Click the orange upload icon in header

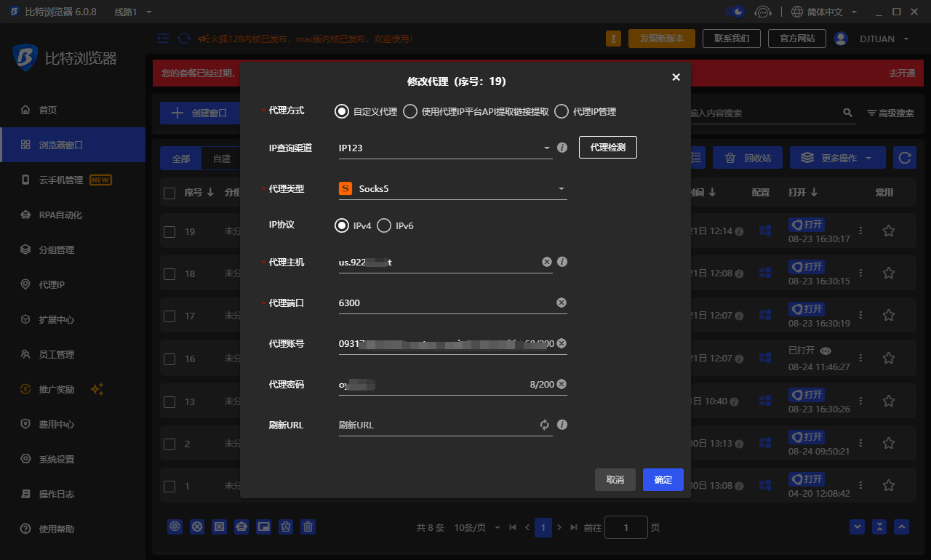(614, 39)
